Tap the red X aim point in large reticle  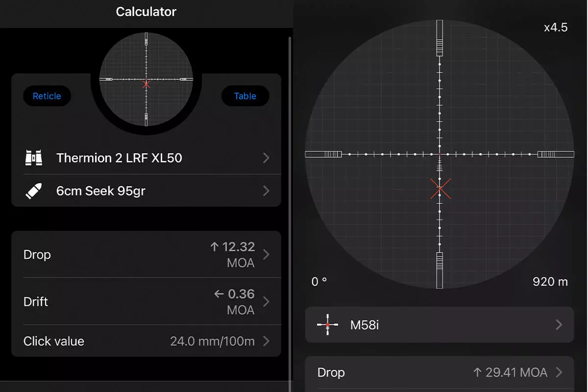[440, 189]
